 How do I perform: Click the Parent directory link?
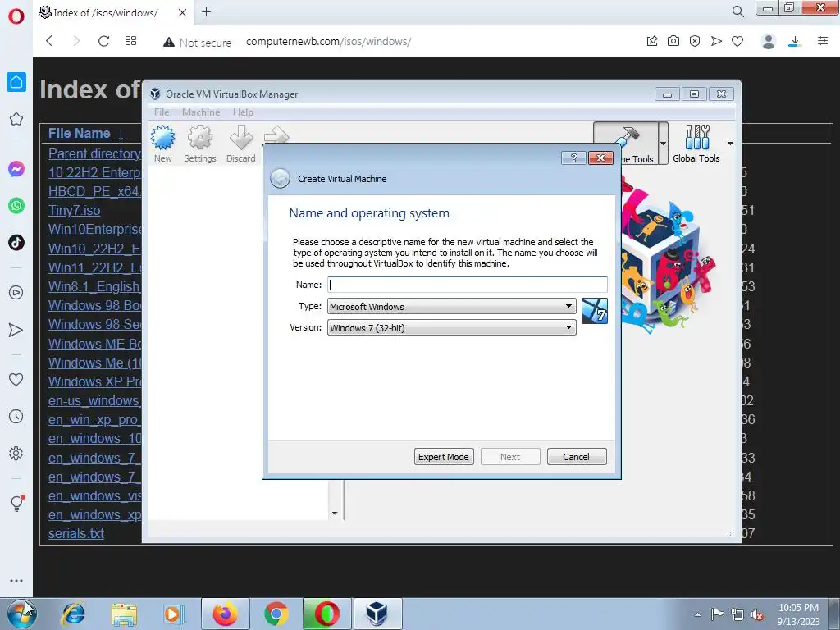click(x=95, y=153)
